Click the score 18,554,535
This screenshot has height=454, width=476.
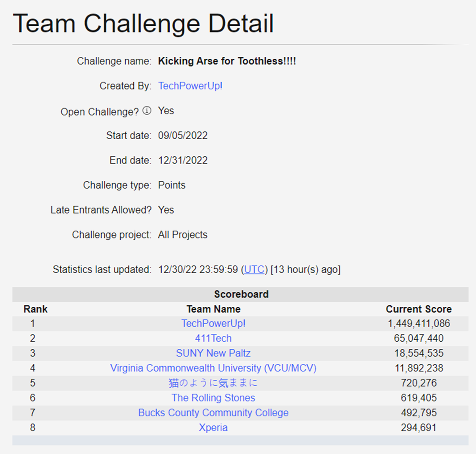(419, 353)
